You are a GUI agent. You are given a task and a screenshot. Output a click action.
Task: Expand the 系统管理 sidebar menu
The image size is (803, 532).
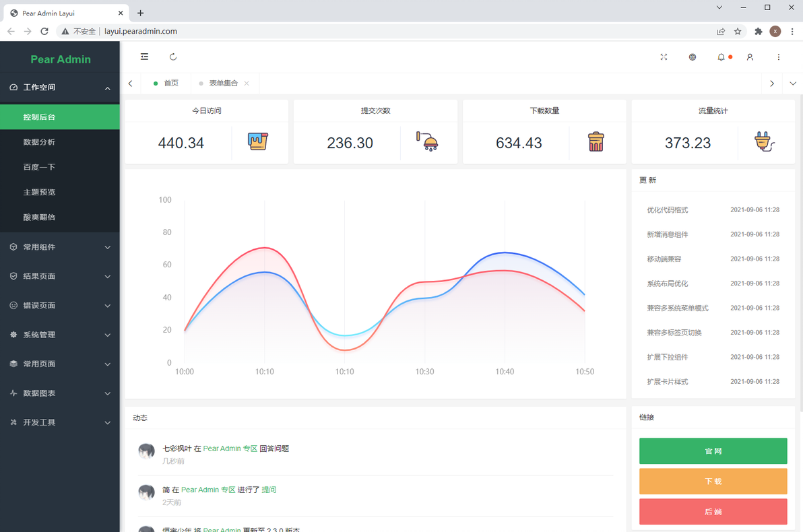60,335
